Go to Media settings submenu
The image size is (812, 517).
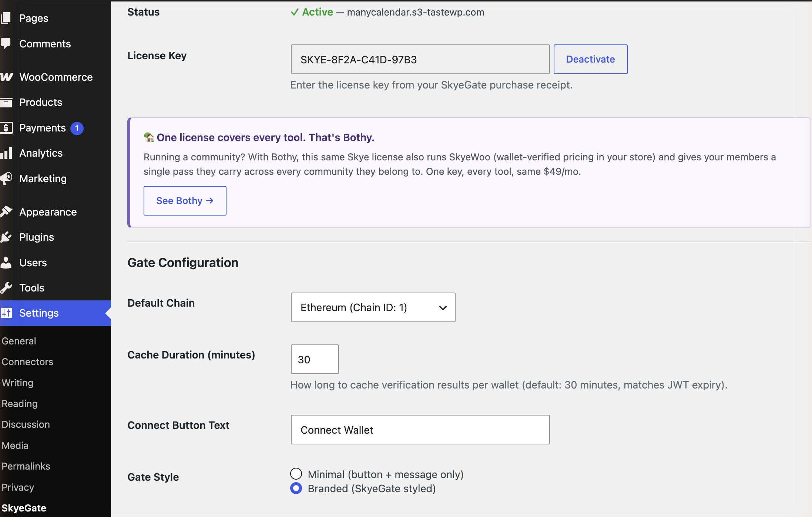15,446
